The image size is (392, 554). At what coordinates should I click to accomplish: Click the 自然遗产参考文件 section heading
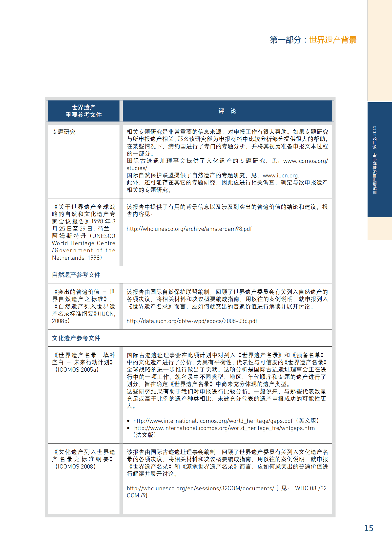tap(76, 275)
